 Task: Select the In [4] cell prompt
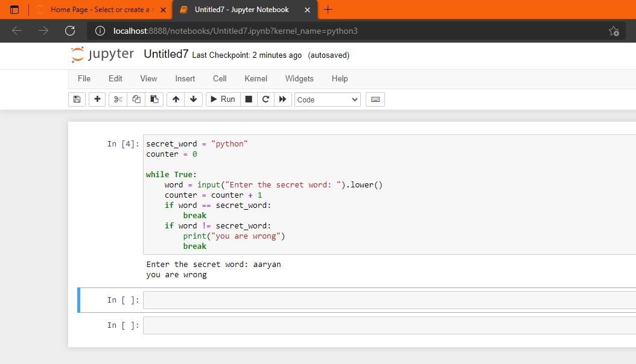(x=123, y=144)
